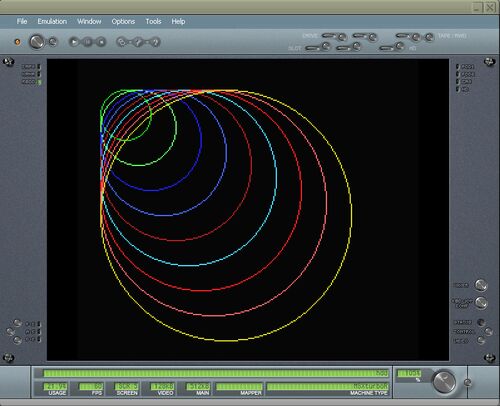Open the Options menu
The height and width of the screenshot is (406, 500).
click(123, 21)
